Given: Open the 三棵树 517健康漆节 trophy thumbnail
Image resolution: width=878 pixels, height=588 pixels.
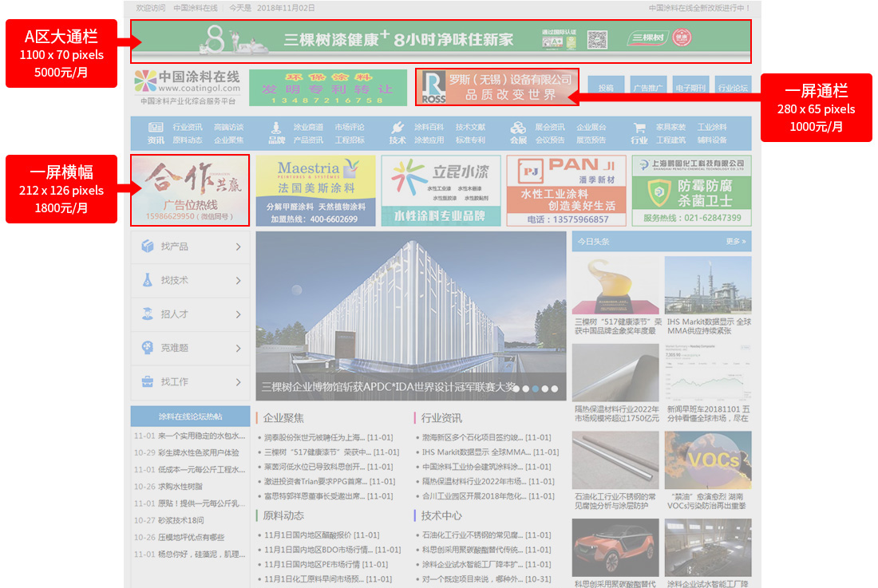Looking at the screenshot, I should 615,286.
